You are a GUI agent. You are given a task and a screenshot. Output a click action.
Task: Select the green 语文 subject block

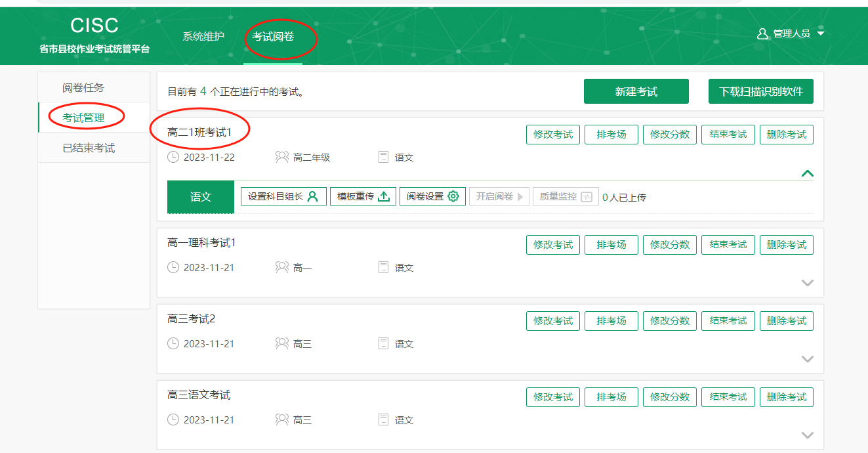tap(201, 197)
